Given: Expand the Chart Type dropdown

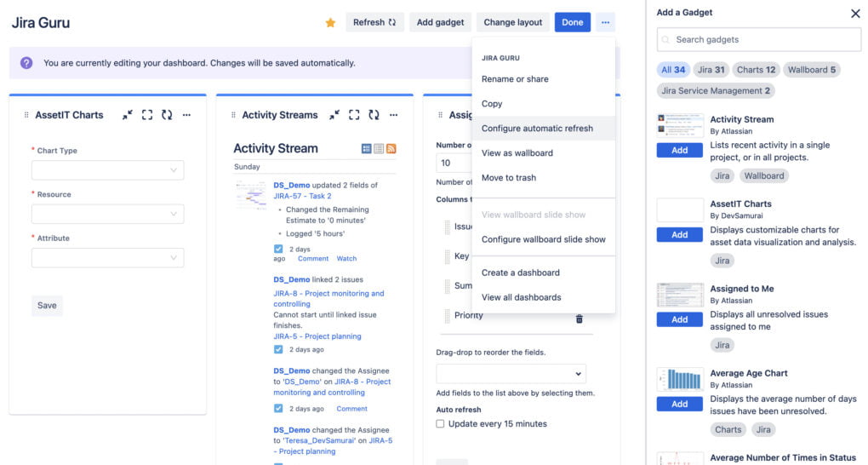Looking at the screenshot, I should point(107,170).
